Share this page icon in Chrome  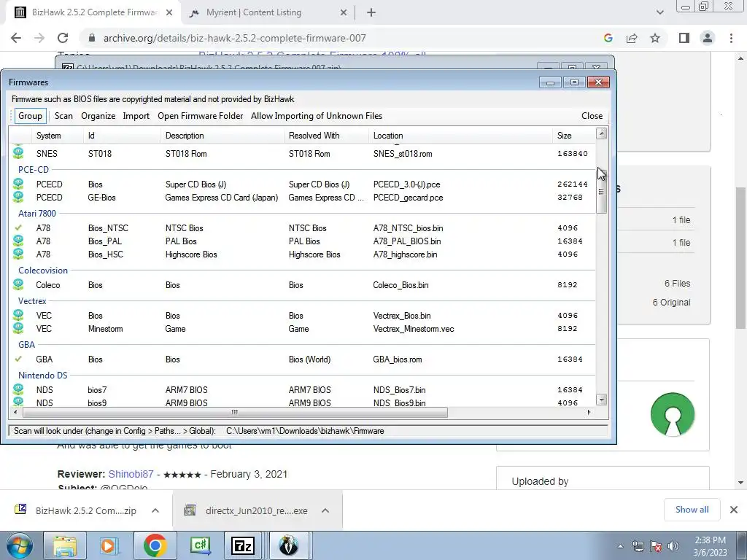(x=632, y=38)
